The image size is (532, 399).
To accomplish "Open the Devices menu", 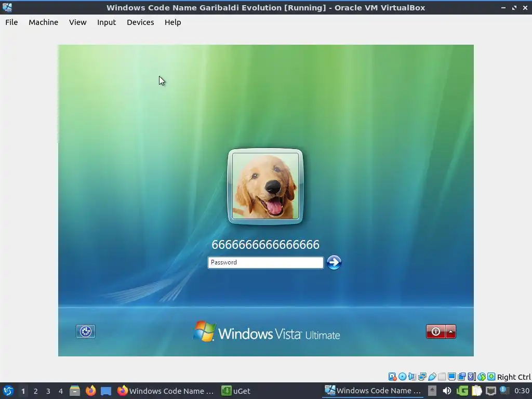I will [x=140, y=22].
